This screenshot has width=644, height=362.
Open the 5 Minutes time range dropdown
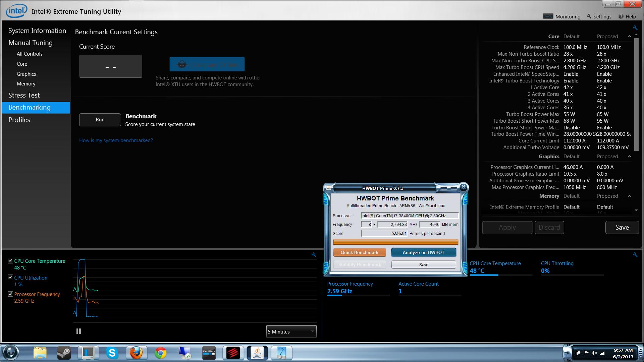point(291,331)
